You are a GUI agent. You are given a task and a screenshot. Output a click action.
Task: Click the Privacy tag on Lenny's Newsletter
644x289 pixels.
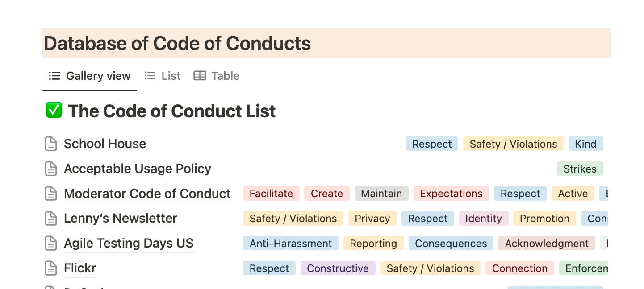(372, 219)
